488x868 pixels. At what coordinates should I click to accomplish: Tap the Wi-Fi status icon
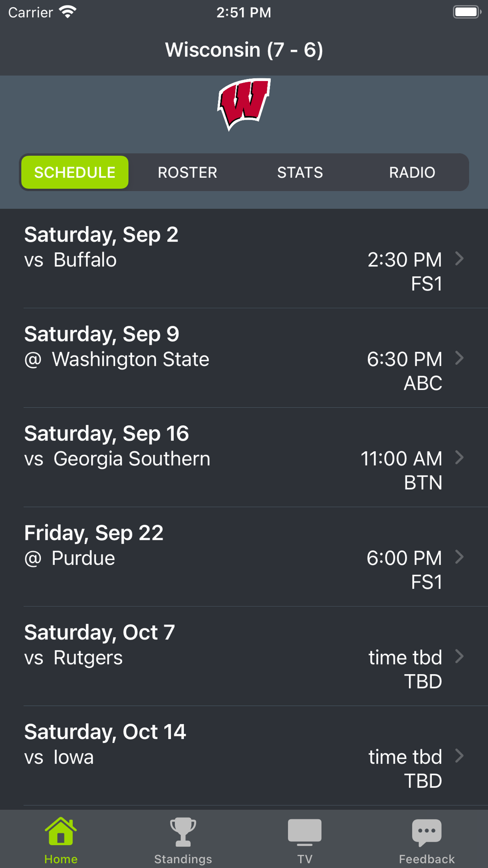coord(68,12)
